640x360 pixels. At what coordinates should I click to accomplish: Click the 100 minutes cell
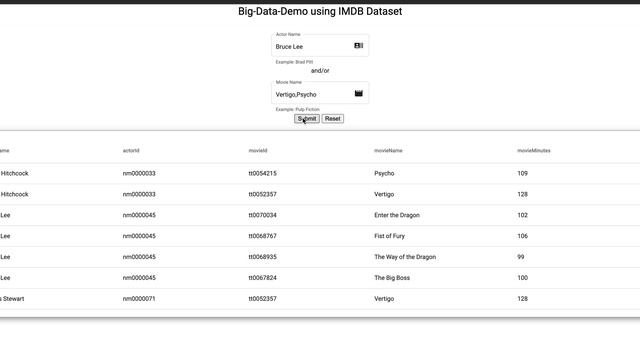pyautogui.click(x=522, y=278)
